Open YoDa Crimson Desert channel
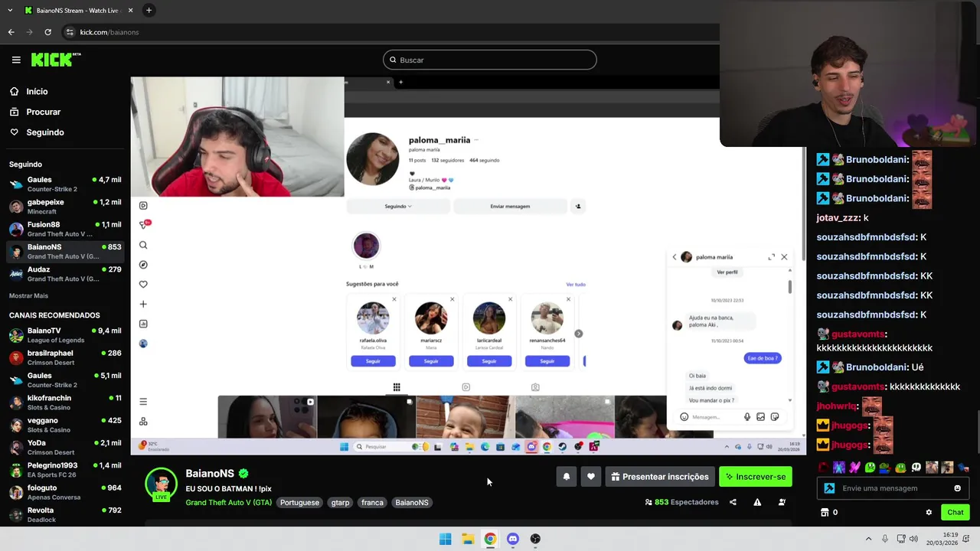The width and height of the screenshot is (980, 551). (66, 447)
